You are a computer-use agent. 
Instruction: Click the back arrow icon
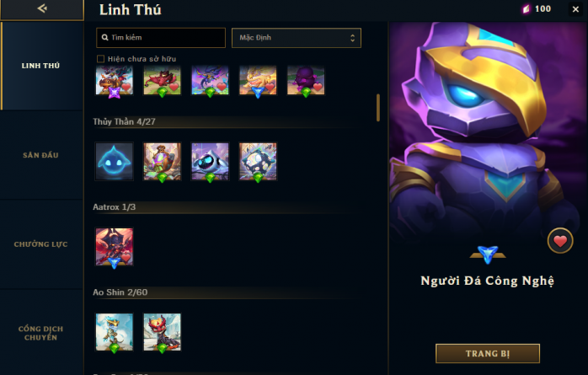pyautogui.click(x=42, y=8)
